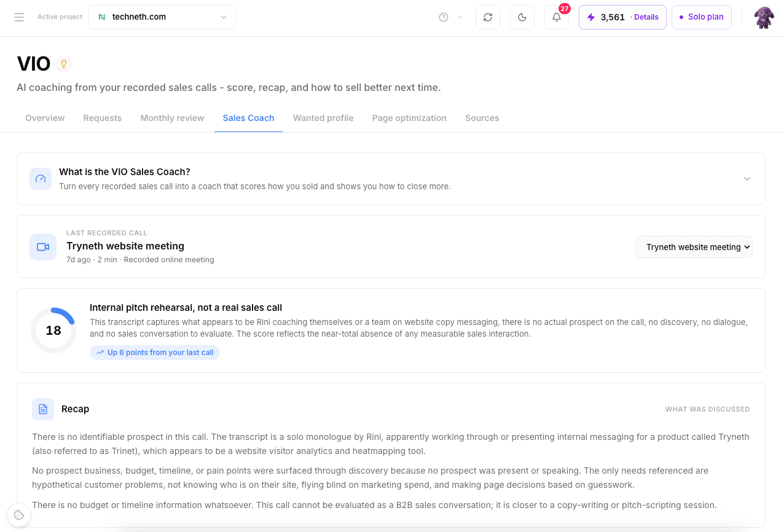Switch to the Requests tab

coord(103,118)
